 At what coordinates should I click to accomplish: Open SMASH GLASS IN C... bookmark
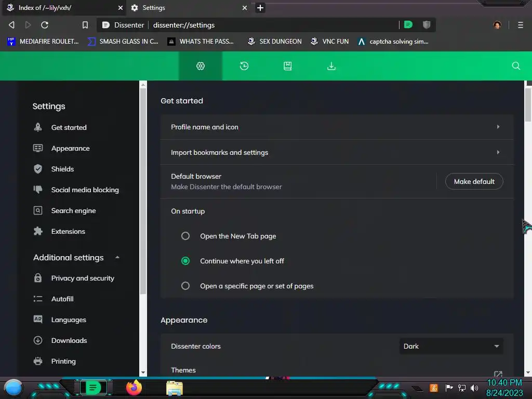pos(123,42)
